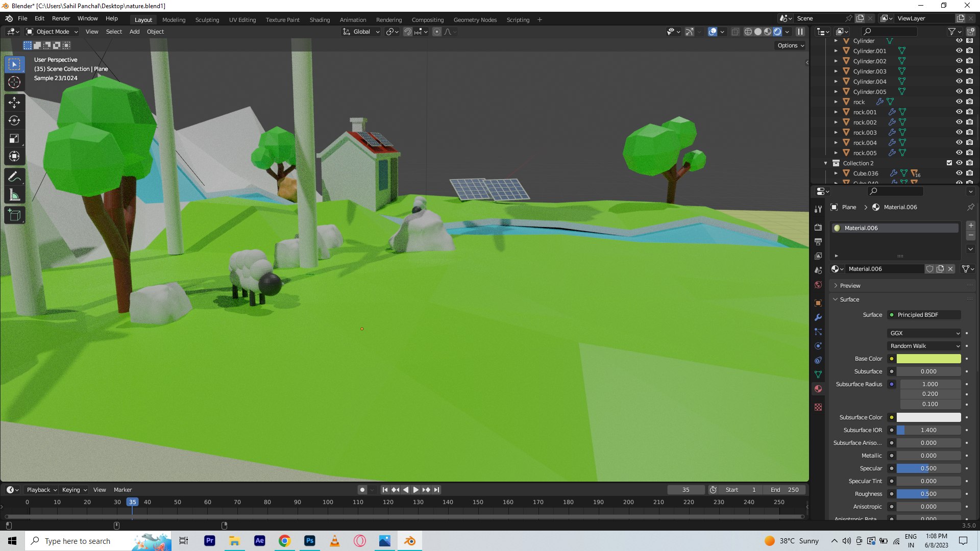Screen dimensions: 980x551
Task: Open the Object Data properties tab
Action: click(x=818, y=374)
